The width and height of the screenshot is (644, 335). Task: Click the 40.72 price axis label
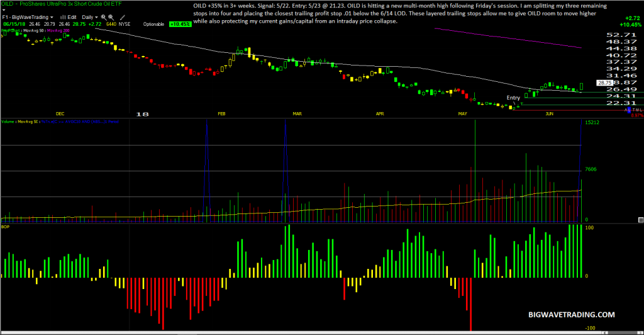621,55
